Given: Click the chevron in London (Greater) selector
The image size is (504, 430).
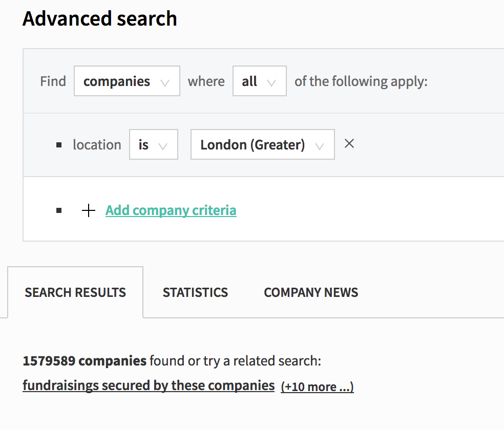Looking at the screenshot, I should pyautogui.click(x=320, y=147).
